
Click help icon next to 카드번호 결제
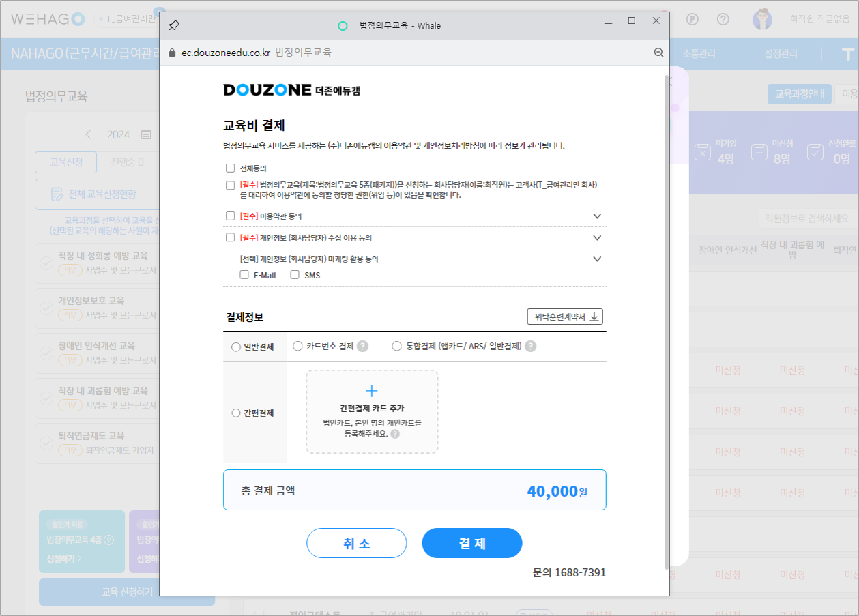tap(363, 347)
